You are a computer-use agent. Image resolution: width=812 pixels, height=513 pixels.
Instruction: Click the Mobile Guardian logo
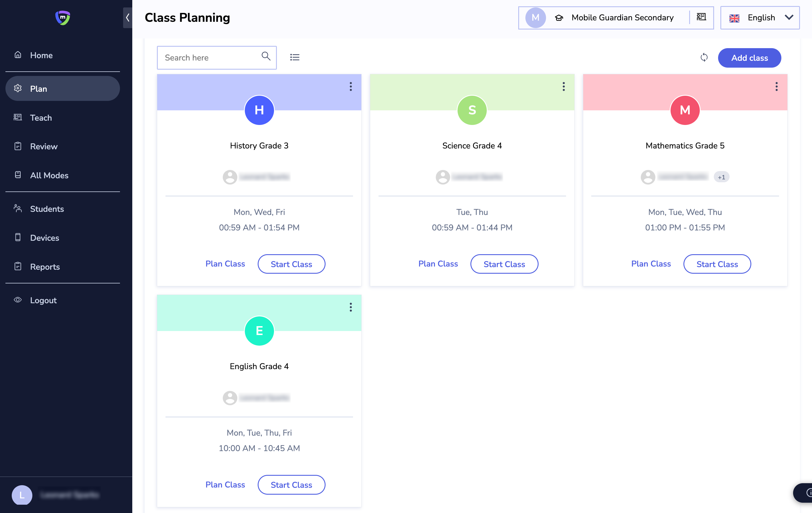pos(63,17)
